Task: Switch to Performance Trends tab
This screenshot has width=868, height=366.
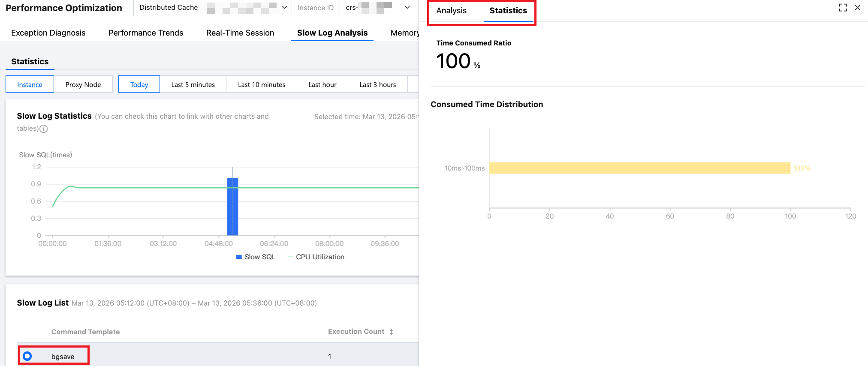Action: [x=146, y=33]
